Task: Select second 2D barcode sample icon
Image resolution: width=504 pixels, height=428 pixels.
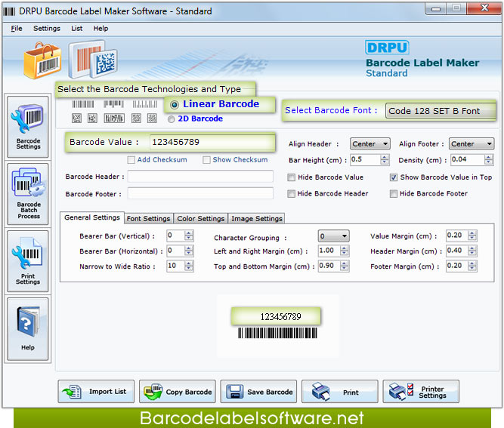Action: (x=92, y=119)
